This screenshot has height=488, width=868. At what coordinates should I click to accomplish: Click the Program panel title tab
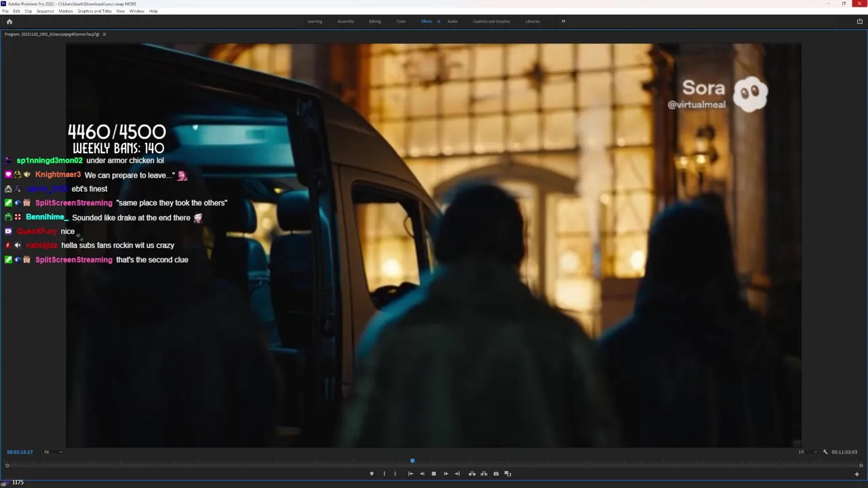52,34
